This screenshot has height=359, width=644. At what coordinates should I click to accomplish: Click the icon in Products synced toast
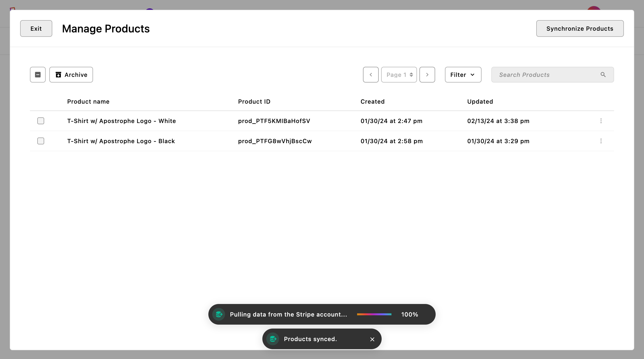point(273,339)
